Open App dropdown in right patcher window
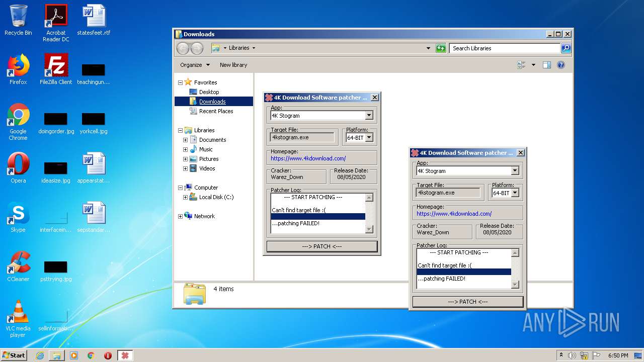Screen dimensions: 644x362 tap(515, 171)
